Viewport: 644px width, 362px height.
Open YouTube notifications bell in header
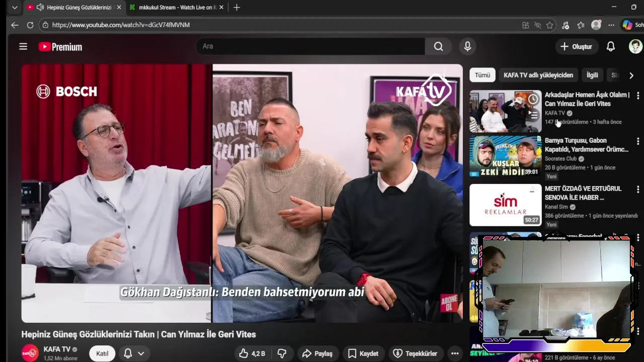[x=610, y=46]
